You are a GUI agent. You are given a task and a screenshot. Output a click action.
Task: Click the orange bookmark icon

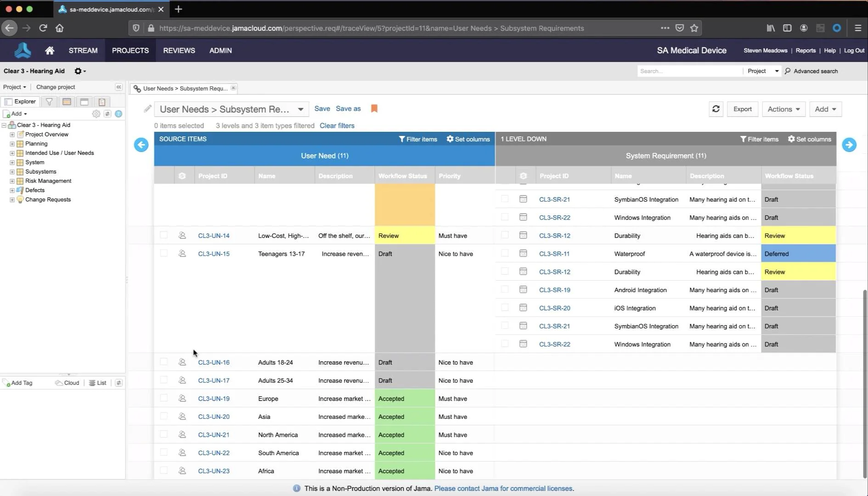pyautogui.click(x=374, y=108)
